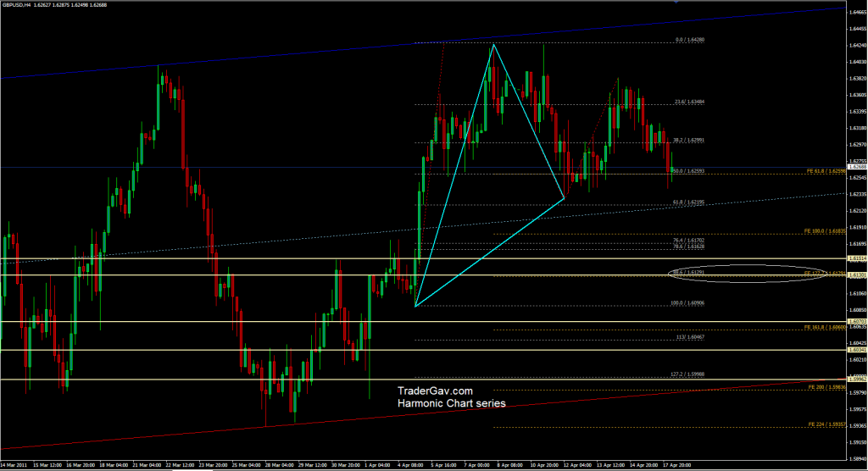Click price axis value 1.58940
This screenshot has height=471, width=868.
(x=858, y=459)
